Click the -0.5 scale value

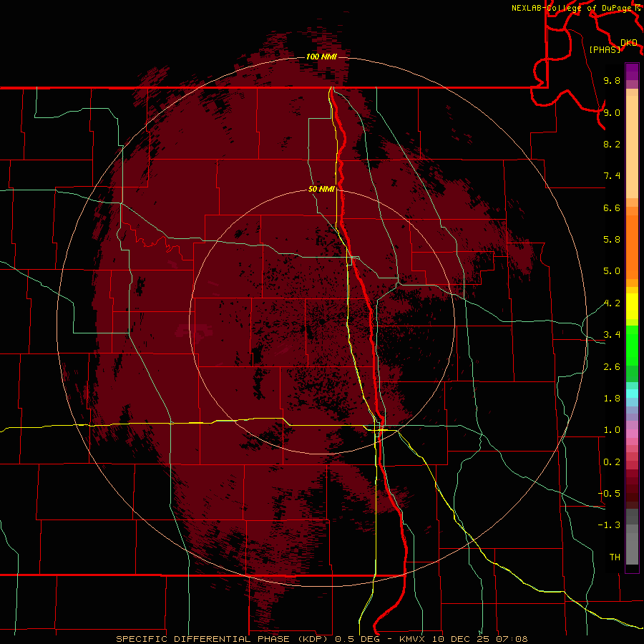click(x=609, y=494)
